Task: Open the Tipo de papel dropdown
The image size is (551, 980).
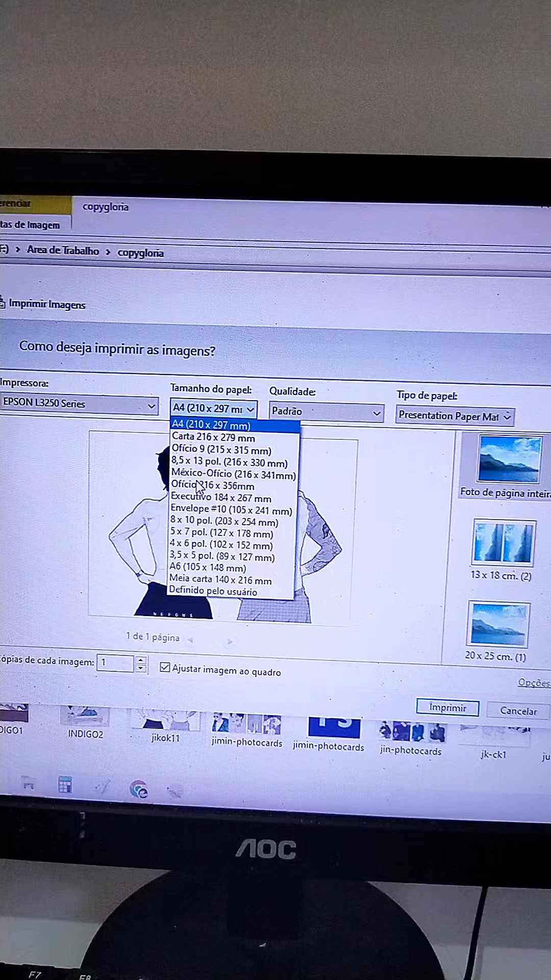Action: [x=455, y=416]
